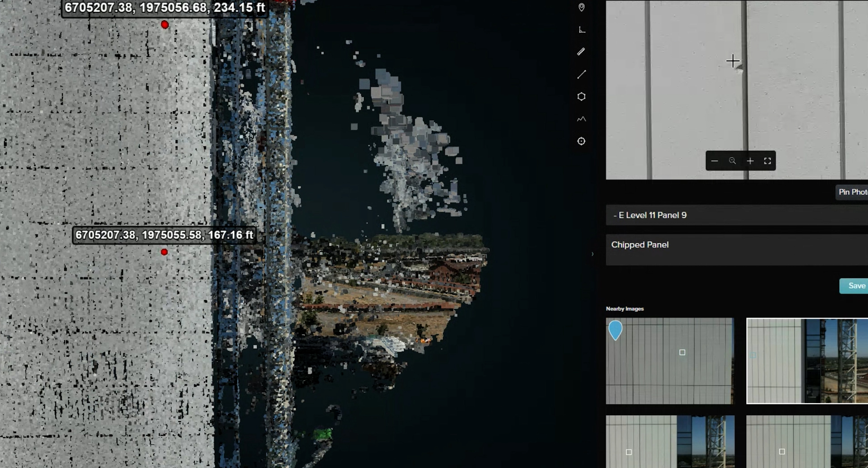The height and width of the screenshot is (468, 868).
Task: Click coordinate label ending in 234.15 ft
Action: coord(165,8)
